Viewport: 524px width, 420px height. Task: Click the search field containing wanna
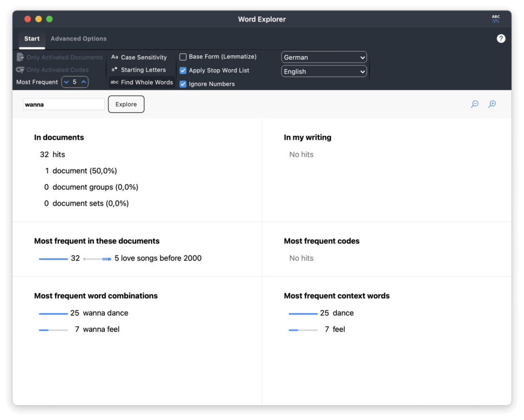tap(64, 104)
